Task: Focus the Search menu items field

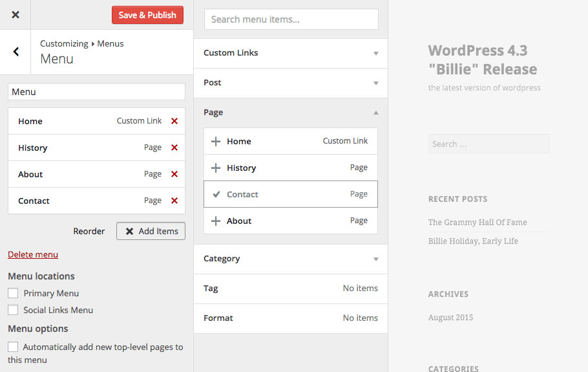Action: tap(291, 19)
